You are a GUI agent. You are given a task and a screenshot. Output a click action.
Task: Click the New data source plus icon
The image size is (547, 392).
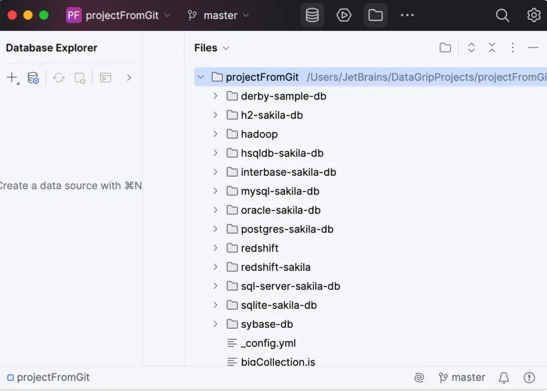click(12, 77)
